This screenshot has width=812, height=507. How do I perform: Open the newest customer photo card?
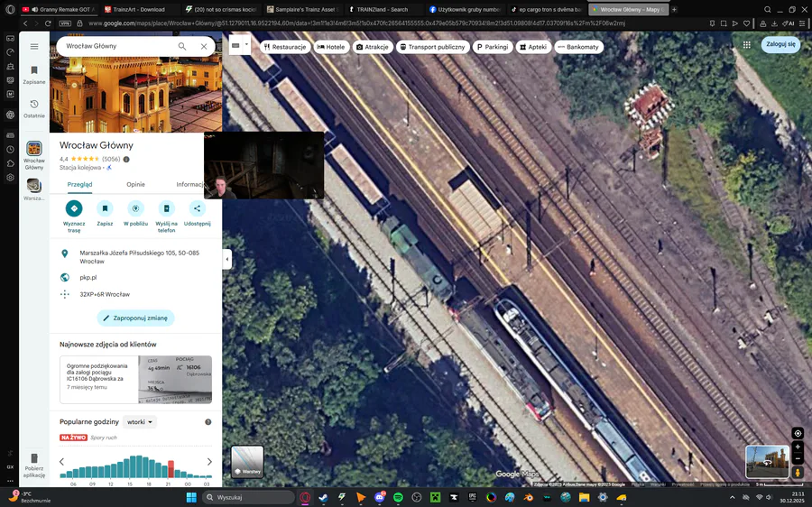click(x=135, y=380)
